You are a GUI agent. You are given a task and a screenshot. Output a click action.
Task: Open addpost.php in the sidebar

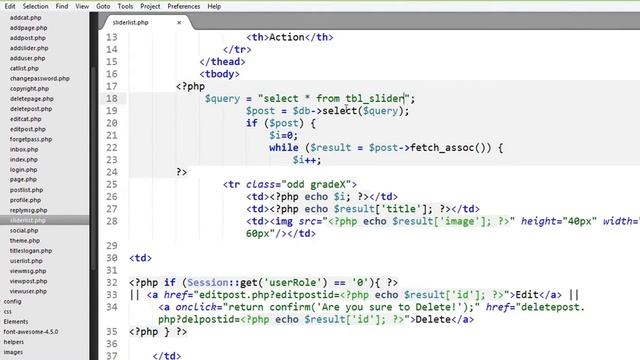click(28, 38)
